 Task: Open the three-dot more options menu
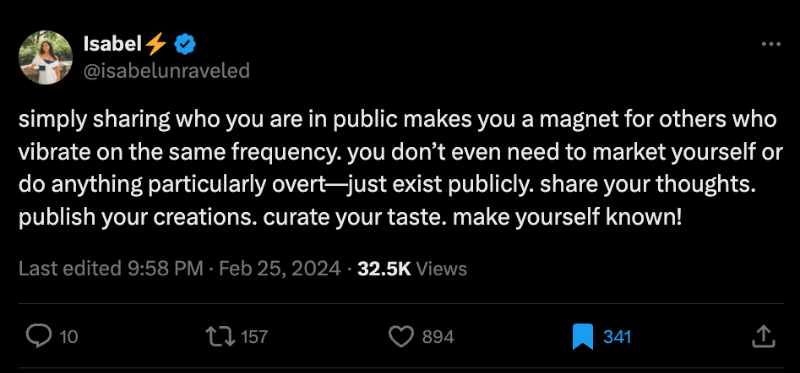click(771, 44)
